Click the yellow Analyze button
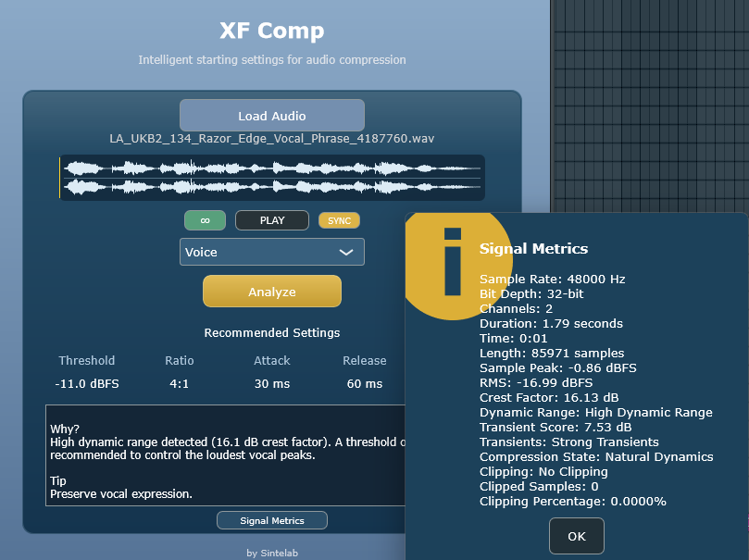The image size is (749, 560). [272, 292]
